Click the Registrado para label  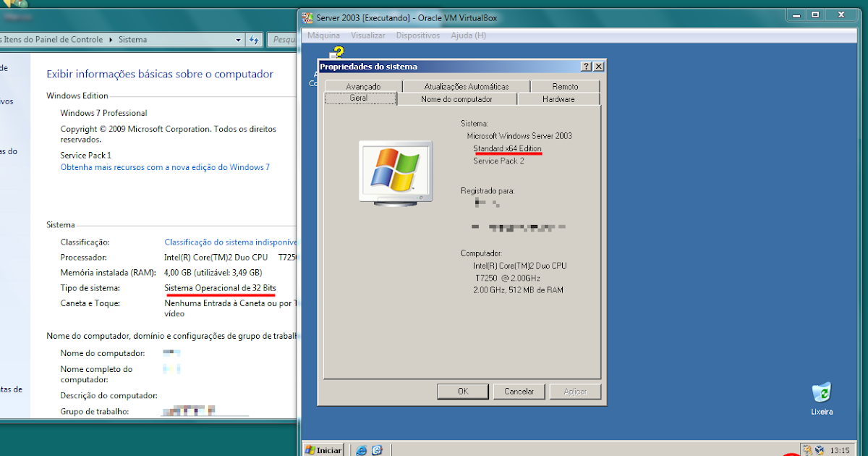coord(488,191)
